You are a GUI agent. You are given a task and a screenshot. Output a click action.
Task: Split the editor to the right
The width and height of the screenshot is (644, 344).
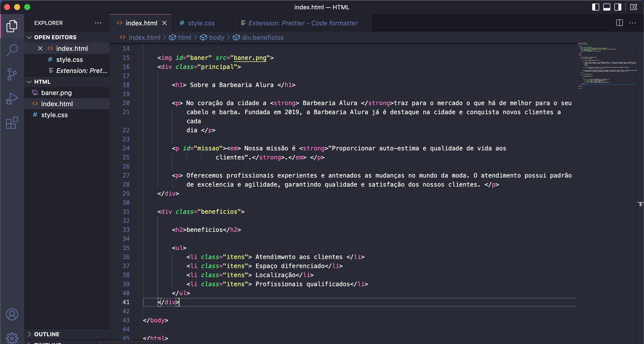click(x=620, y=23)
